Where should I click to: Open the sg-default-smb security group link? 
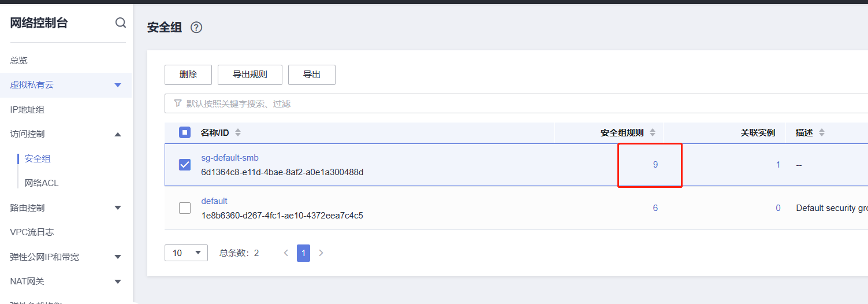(x=230, y=158)
